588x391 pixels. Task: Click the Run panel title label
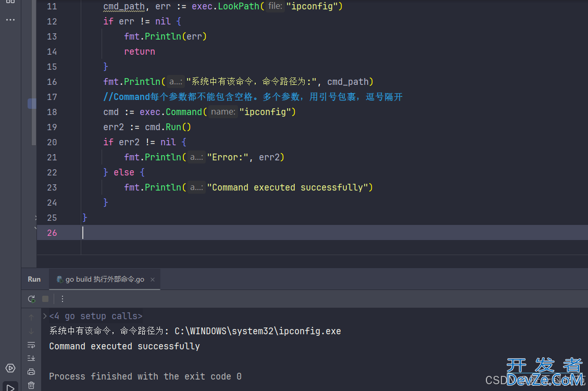(x=34, y=279)
